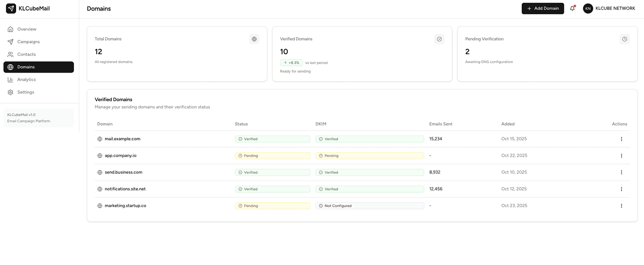Open Settings from sidebar
Image resolution: width=644 pixels, height=265 pixels.
26,92
